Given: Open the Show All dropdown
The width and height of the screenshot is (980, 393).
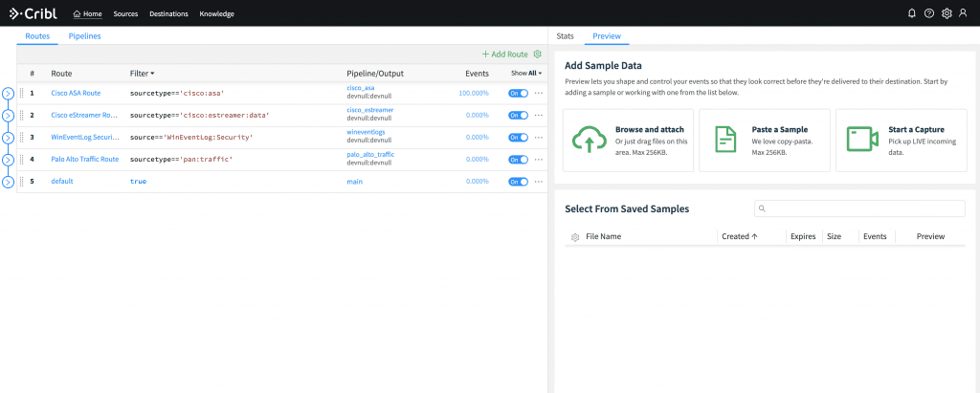Looking at the screenshot, I should coord(526,73).
